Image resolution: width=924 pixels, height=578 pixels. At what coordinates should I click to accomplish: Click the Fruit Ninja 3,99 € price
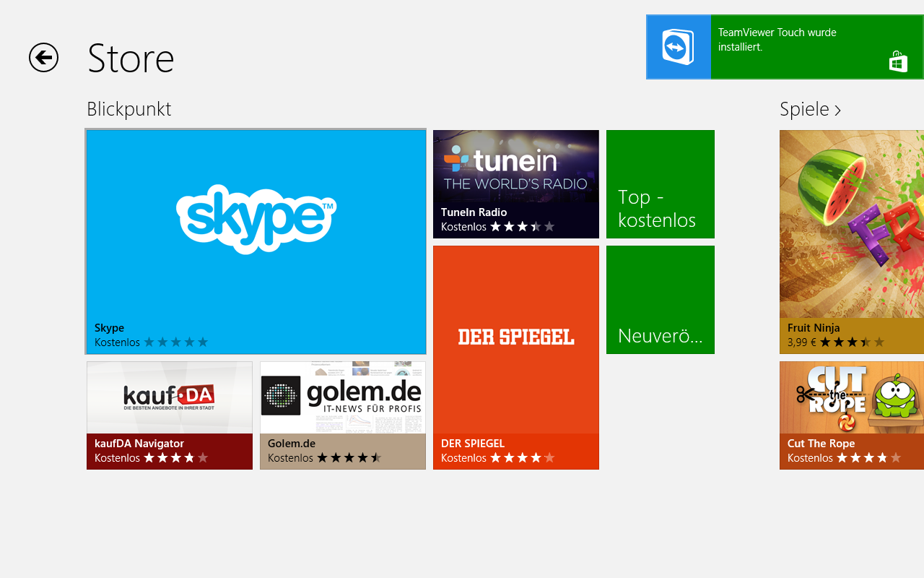coord(802,342)
